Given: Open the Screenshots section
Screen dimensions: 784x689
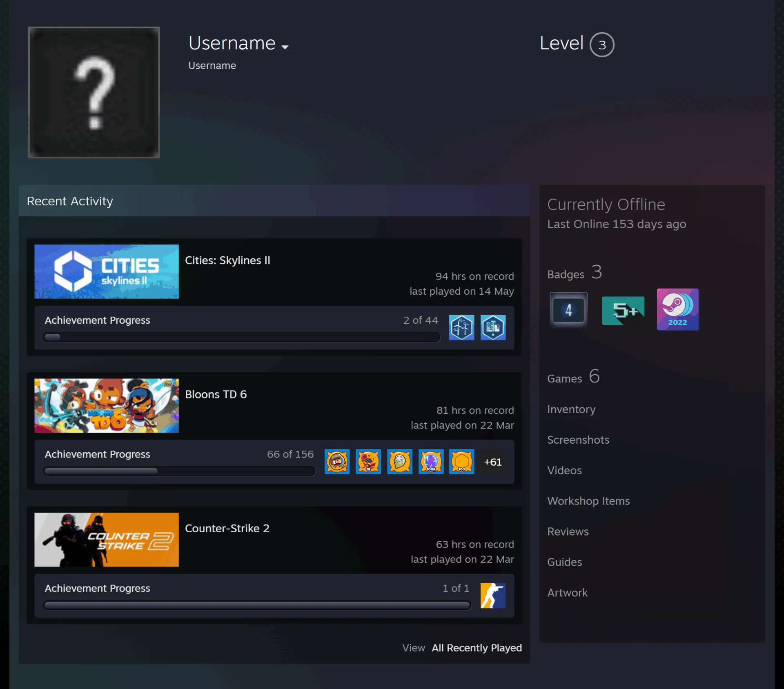Looking at the screenshot, I should 578,440.
